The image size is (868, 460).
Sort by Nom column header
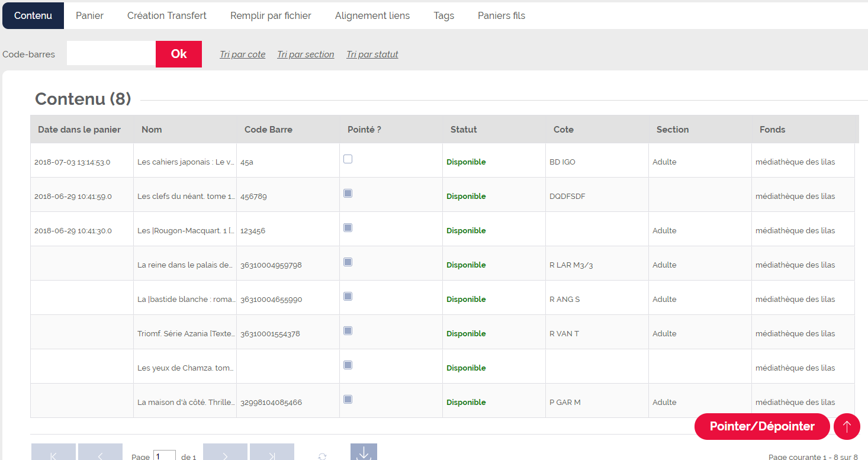185,129
